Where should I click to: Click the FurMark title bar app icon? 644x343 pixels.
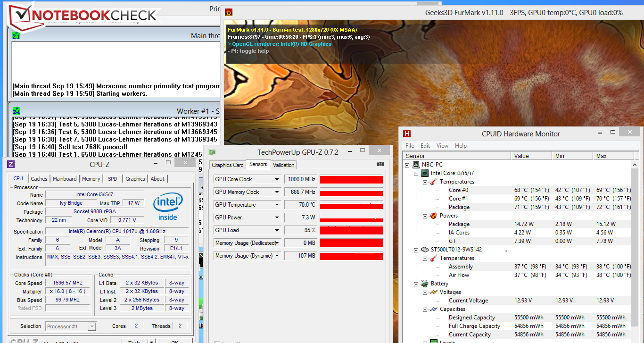(x=228, y=13)
